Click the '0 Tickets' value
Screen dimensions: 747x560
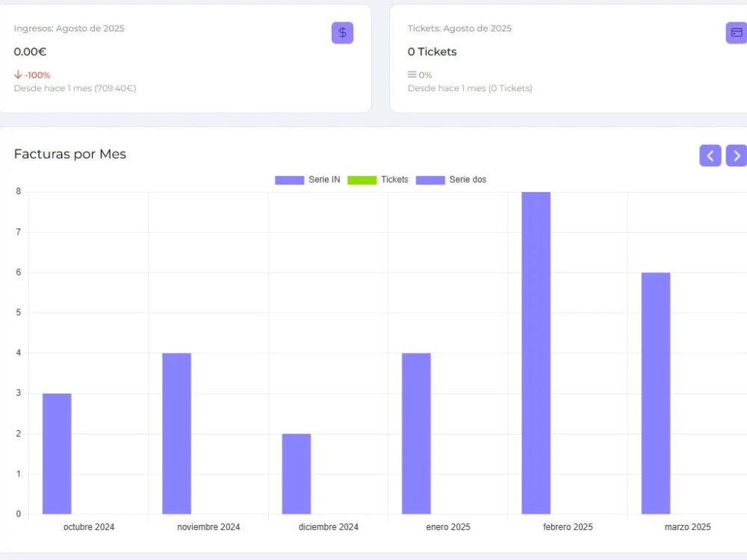coord(432,52)
